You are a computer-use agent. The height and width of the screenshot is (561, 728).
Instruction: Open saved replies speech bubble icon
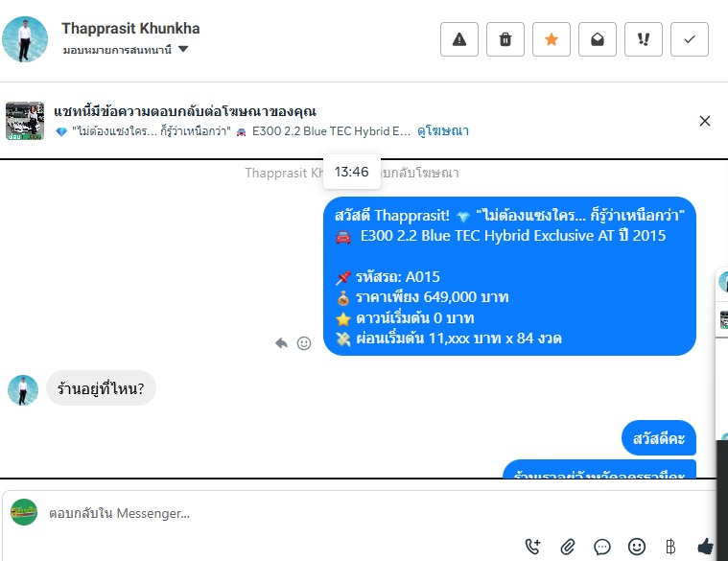tap(602, 547)
